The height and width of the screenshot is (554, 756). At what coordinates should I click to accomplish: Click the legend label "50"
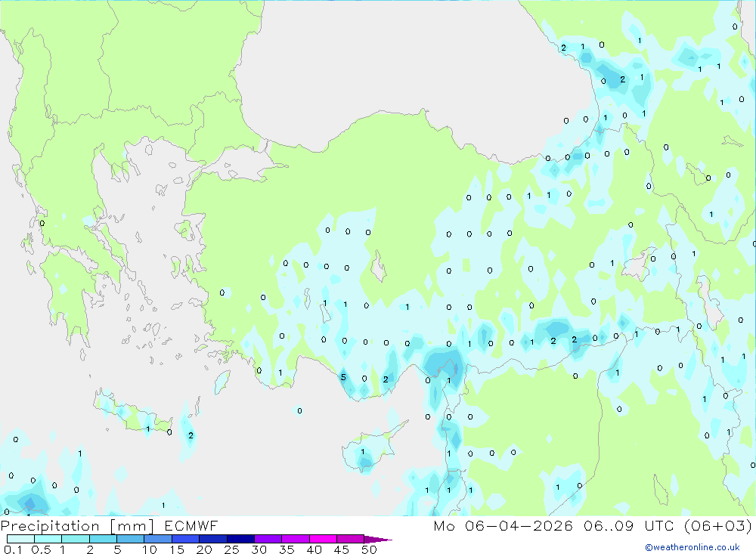[x=369, y=549]
